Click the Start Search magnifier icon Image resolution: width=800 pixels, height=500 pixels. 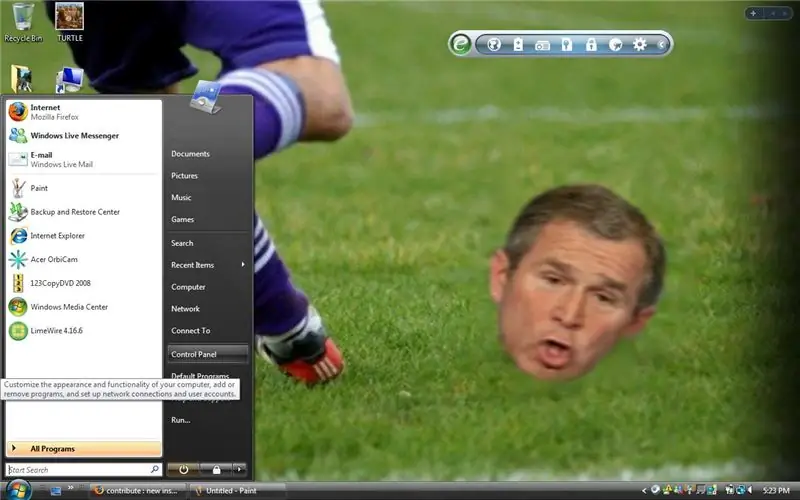pyautogui.click(x=154, y=469)
